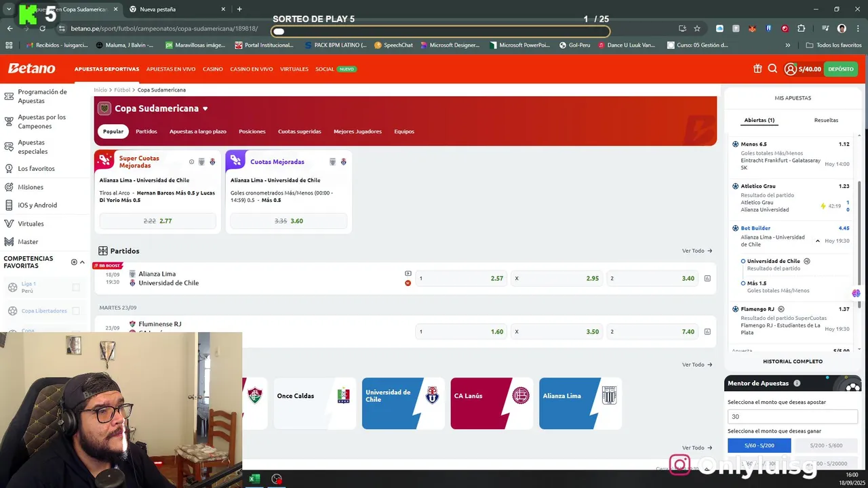Click Fútbol in the breadcrumb
The width and height of the screenshot is (868, 488).
[122, 89]
